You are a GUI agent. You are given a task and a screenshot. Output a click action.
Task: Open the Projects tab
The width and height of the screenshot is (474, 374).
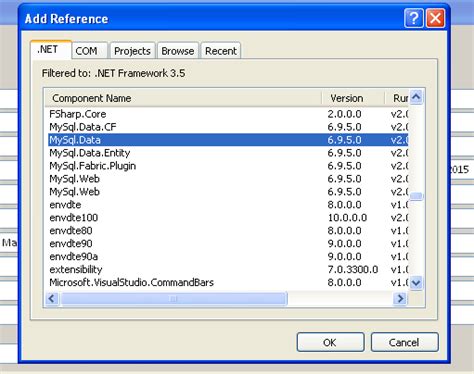(132, 51)
